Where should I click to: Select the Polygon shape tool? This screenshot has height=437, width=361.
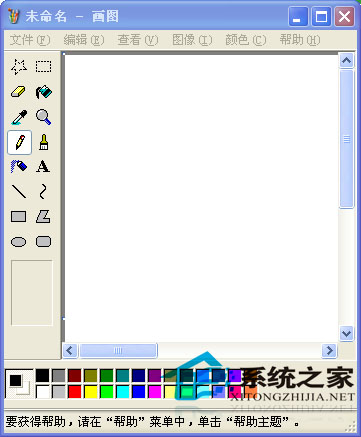44,217
